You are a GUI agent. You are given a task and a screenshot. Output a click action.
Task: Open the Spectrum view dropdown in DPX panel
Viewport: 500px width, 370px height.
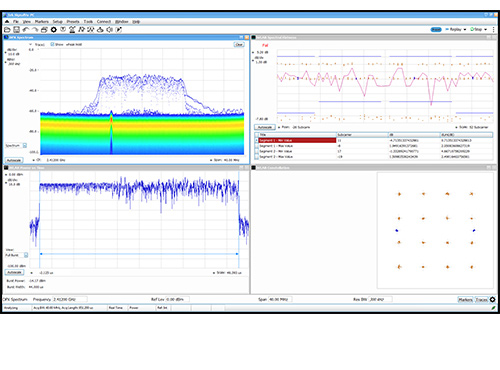point(25,146)
